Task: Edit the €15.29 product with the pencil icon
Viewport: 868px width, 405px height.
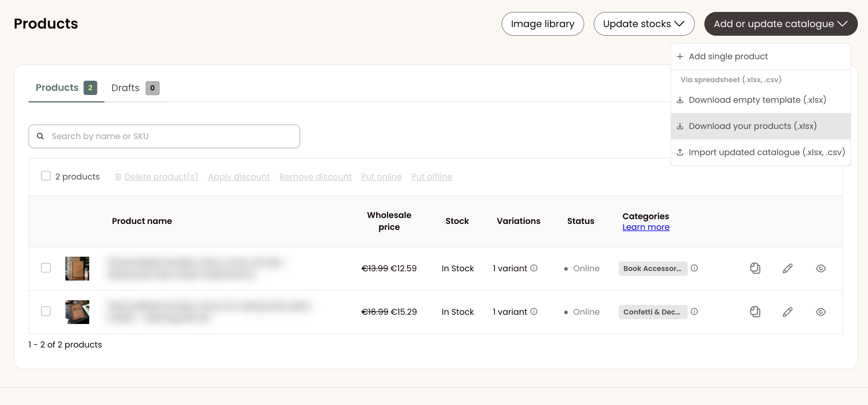Action: [787, 312]
